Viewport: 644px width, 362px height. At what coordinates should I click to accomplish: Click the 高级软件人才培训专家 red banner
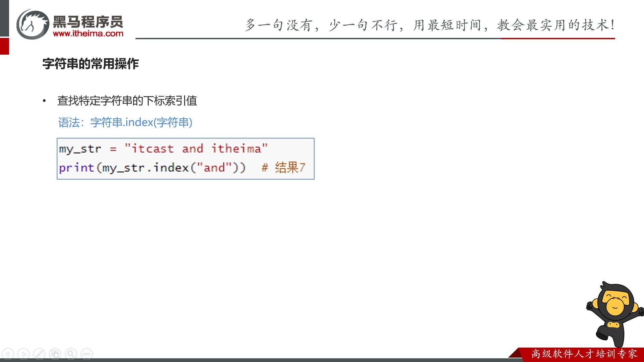(584, 354)
